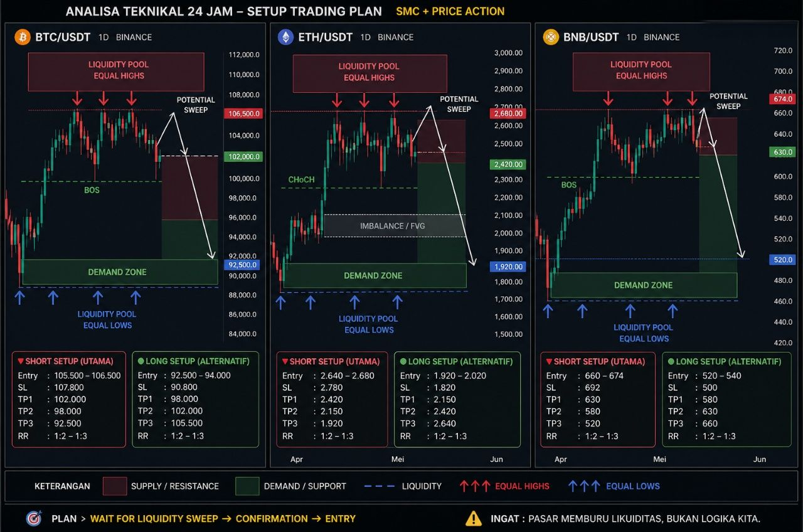Click the BNB Demand Zone box
The width and height of the screenshot is (803, 532).
click(644, 285)
